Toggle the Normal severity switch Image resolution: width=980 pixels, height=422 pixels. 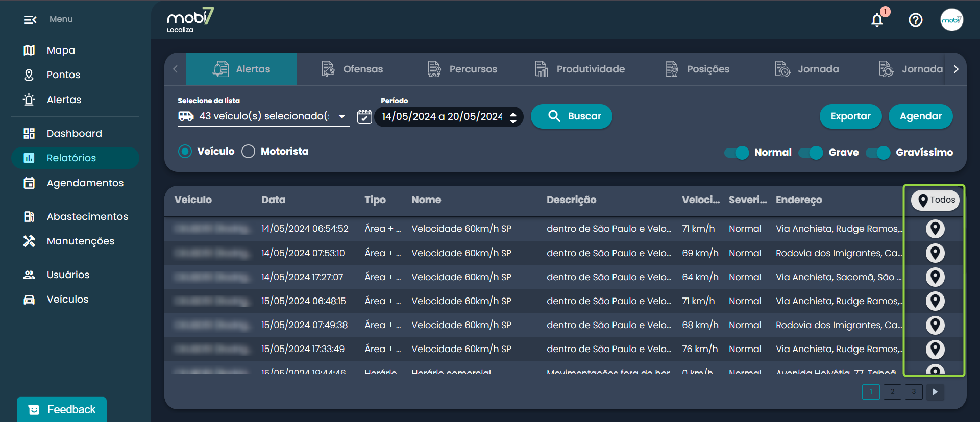tap(737, 153)
